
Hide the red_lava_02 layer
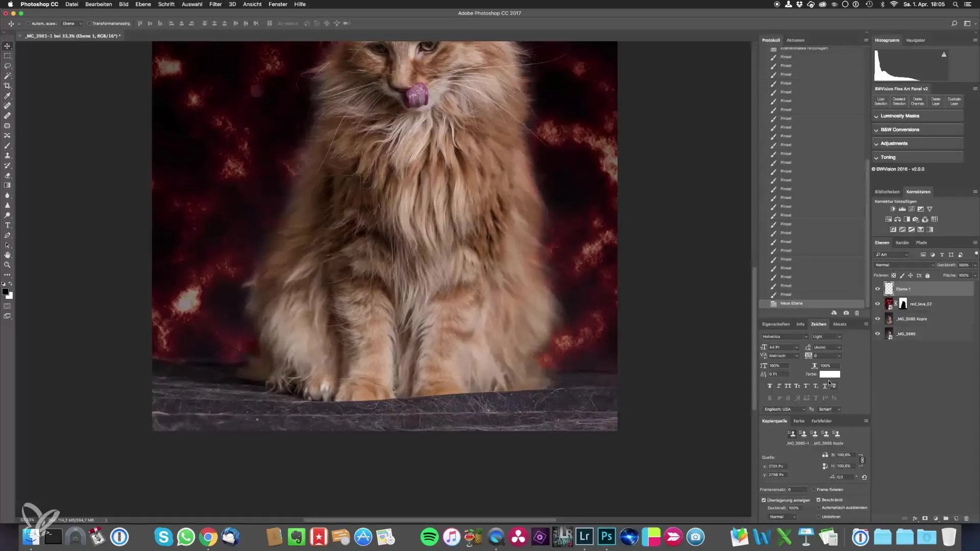tap(877, 304)
